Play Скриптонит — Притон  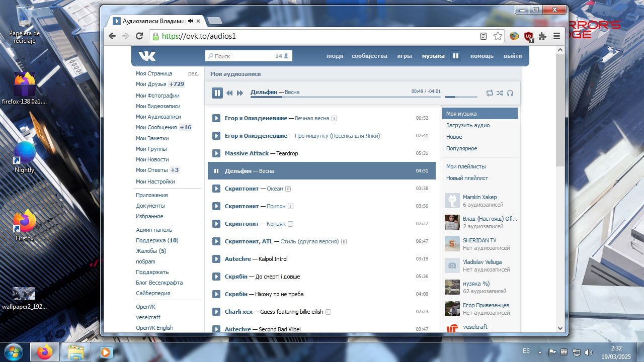click(x=216, y=206)
